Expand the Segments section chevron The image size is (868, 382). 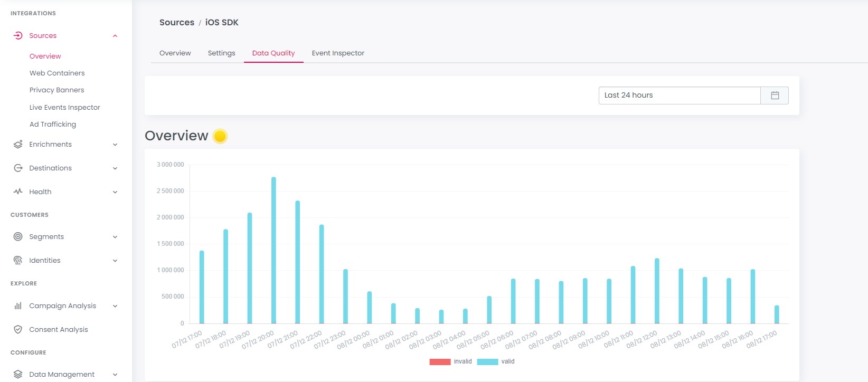pos(115,237)
